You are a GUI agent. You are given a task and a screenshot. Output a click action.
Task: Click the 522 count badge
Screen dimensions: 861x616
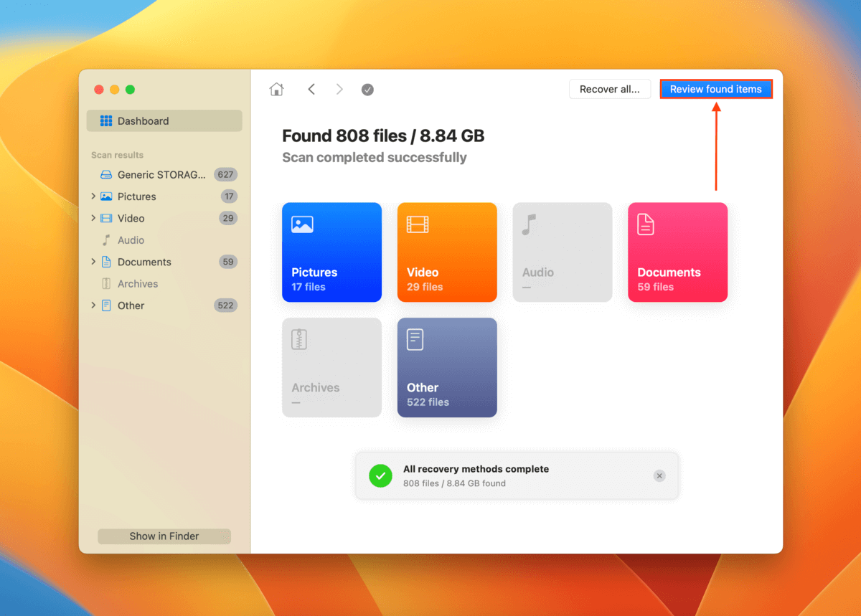(226, 305)
